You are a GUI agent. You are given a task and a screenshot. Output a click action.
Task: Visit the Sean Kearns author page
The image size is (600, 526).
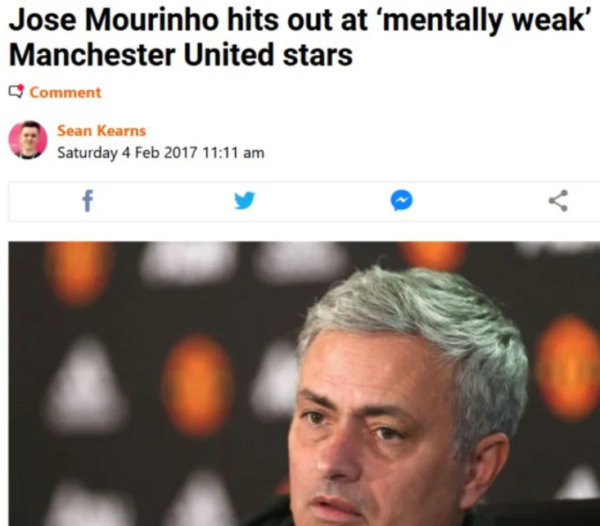101,131
